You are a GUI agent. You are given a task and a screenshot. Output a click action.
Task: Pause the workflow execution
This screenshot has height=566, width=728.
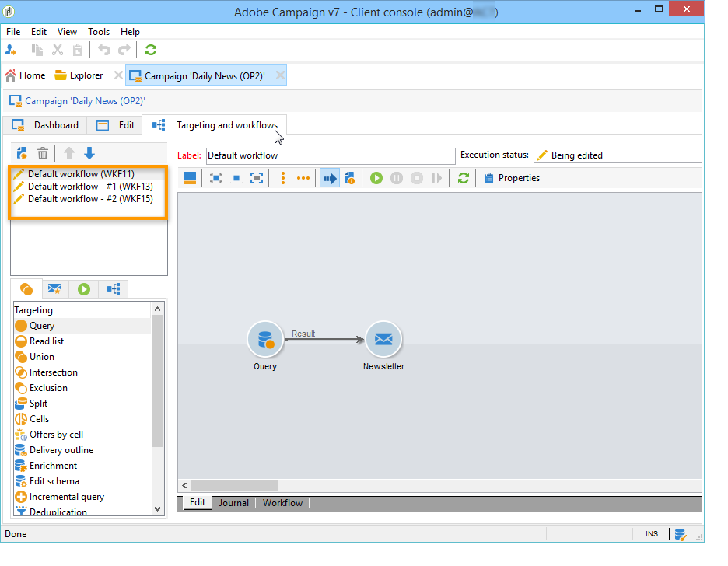click(397, 178)
